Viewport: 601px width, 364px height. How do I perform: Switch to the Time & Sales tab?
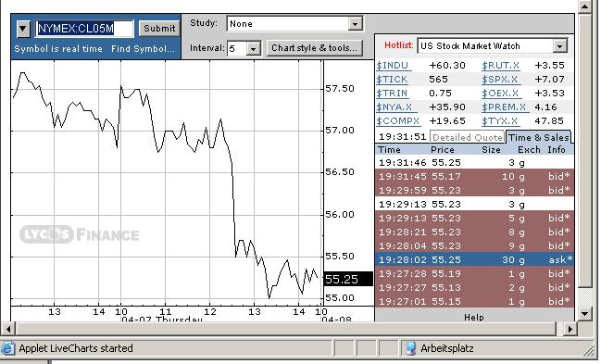point(539,137)
